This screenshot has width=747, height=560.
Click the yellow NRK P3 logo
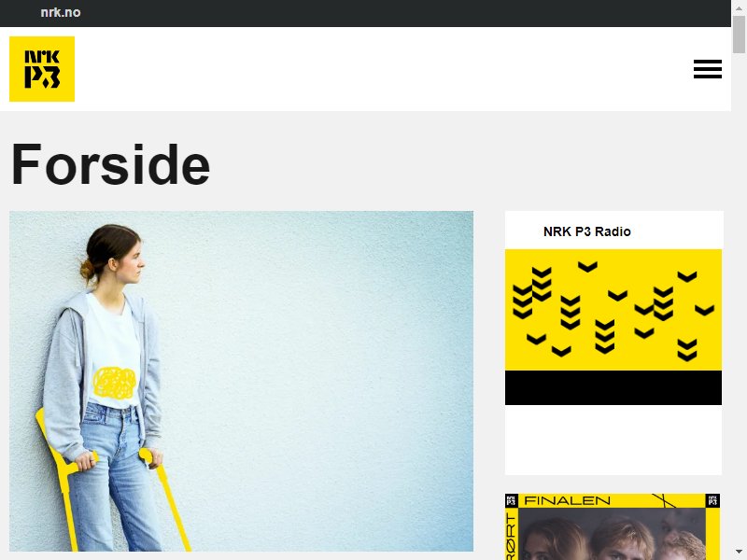42,69
